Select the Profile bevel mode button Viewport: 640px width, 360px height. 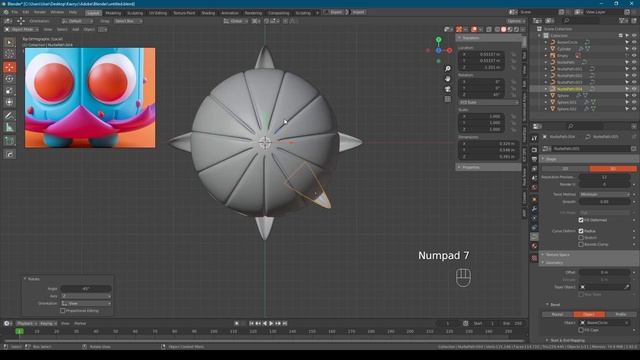620,314
